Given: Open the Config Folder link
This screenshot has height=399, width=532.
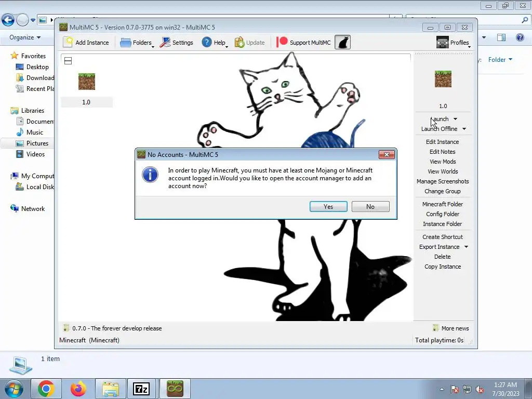Looking at the screenshot, I should (x=443, y=214).
